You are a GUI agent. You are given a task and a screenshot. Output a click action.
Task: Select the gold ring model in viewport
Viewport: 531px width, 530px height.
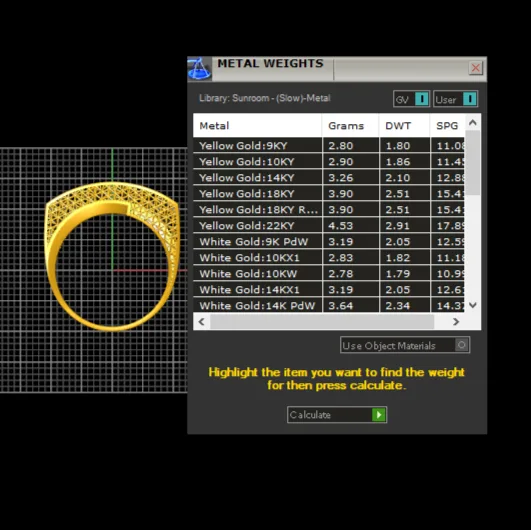(112, 256)
